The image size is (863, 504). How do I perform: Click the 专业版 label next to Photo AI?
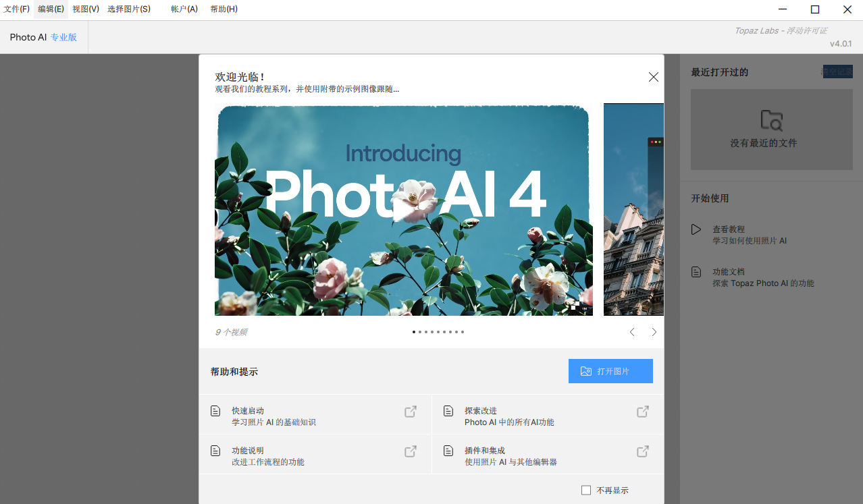(x=63, y=37)
